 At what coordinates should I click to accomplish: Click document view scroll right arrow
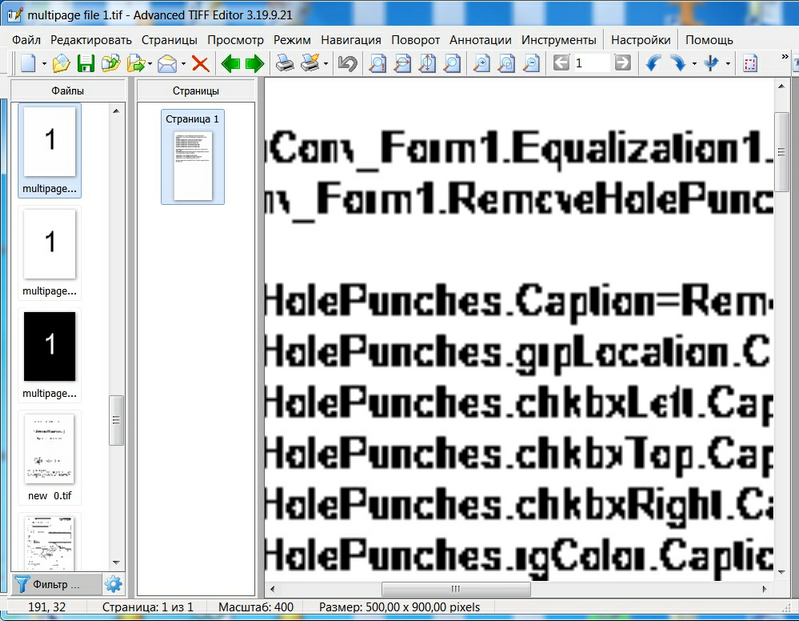pyautogui.click(x=764, y=589)
